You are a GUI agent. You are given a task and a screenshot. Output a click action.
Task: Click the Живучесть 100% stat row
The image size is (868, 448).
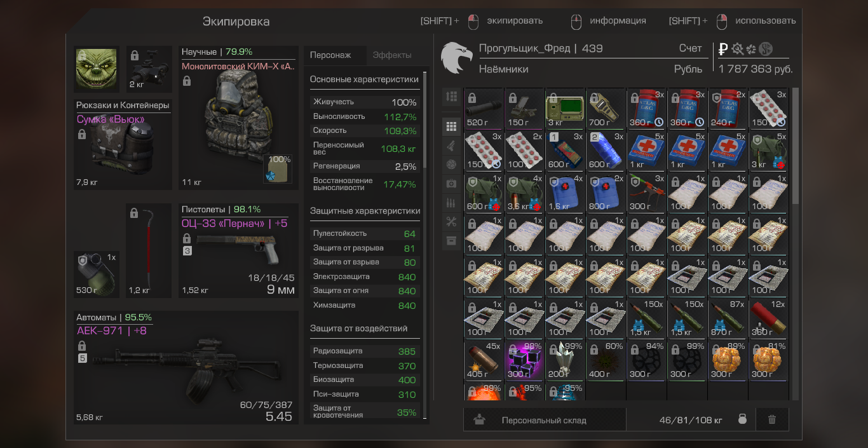[x=364, y=102]
